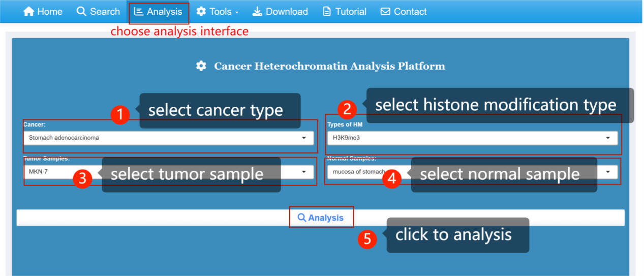This screenshot has width=644, height=276.
Task: Click the Cancer Heterochromatin Analysis Platform heading
Action: (x=329, y=66)
